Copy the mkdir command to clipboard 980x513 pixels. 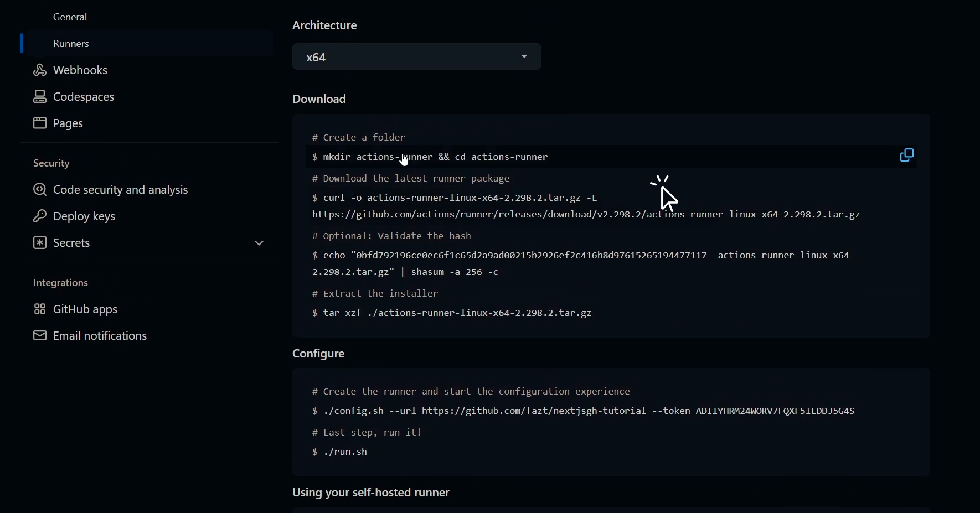[x=907, y=156]
